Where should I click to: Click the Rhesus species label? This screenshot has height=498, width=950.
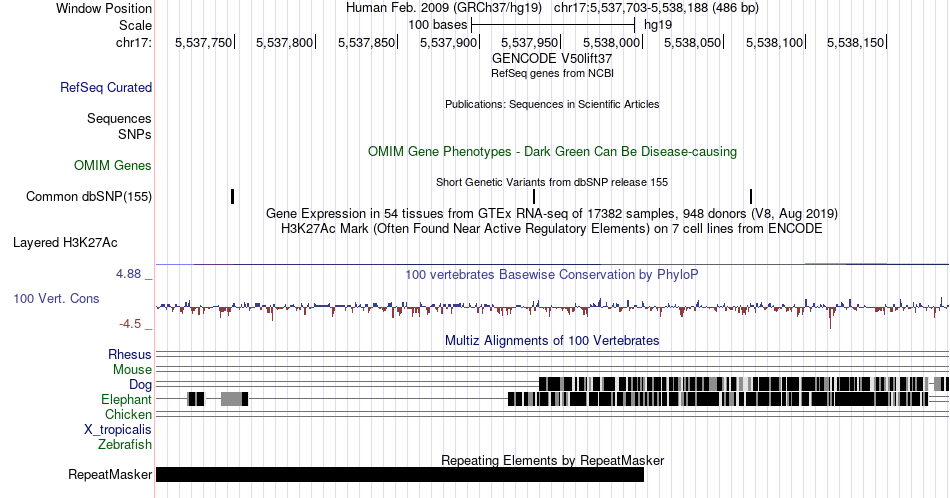tap(130, 354)
